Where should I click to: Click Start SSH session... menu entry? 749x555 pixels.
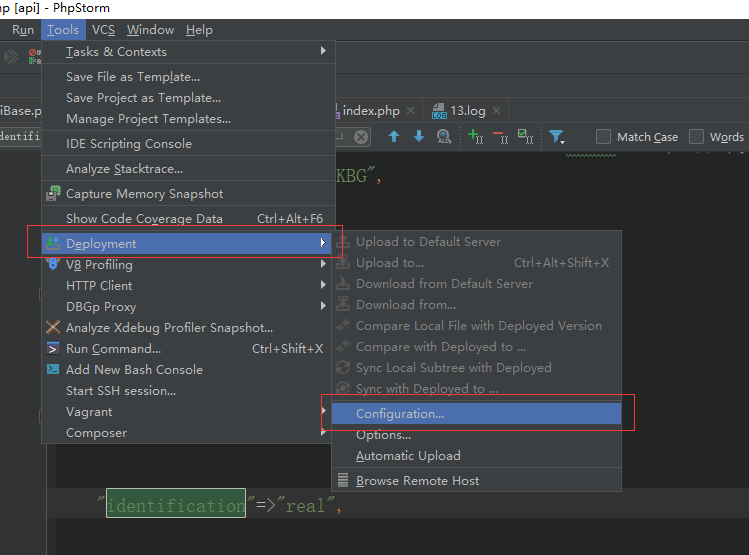tap(120, 390)
